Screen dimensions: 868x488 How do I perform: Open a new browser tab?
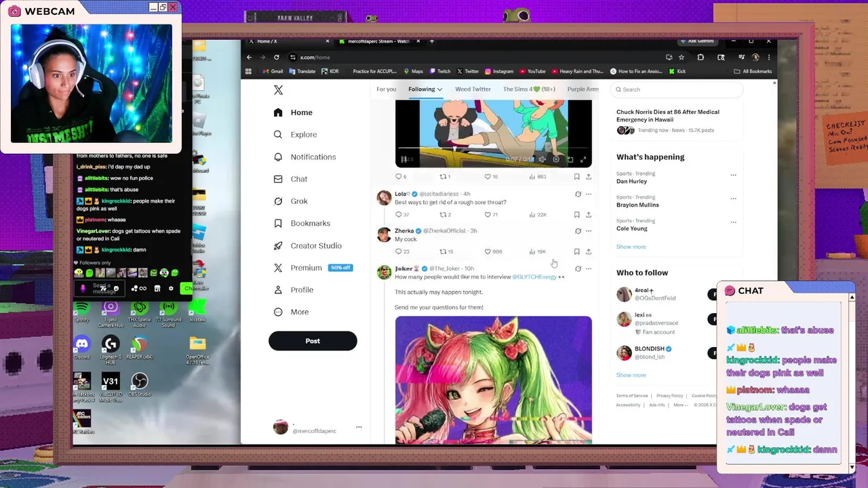click(431, 41)
